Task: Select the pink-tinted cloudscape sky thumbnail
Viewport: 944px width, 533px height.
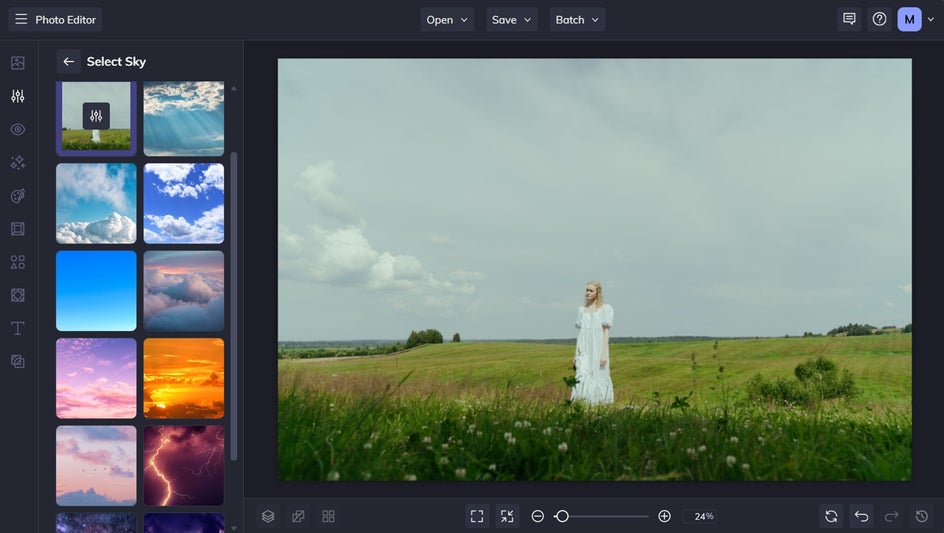Action: tap(184, 291)
